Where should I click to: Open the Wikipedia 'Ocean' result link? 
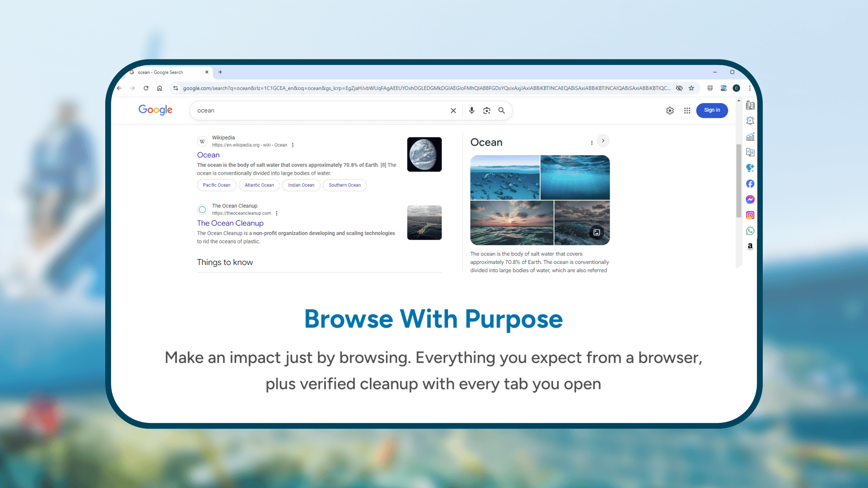coord(208,155)
